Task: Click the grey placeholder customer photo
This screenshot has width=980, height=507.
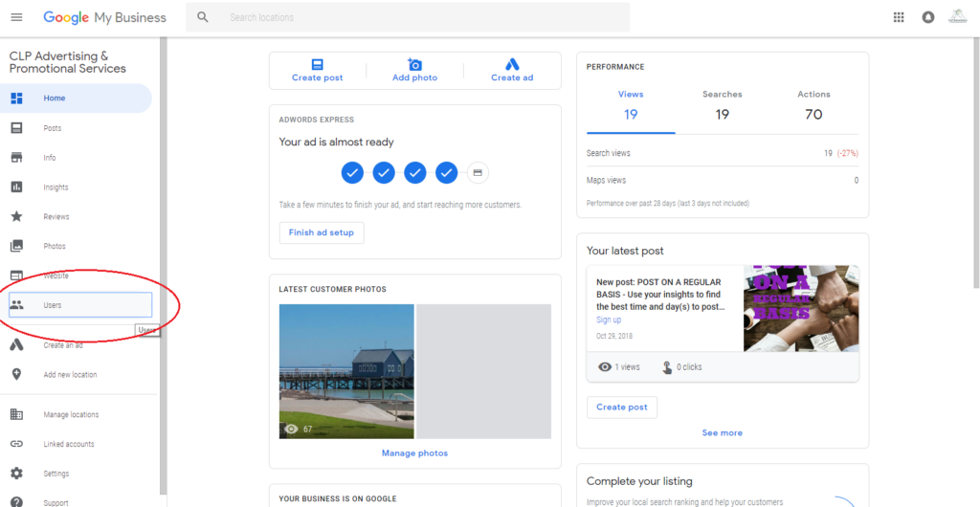Action: pos(483,371)
